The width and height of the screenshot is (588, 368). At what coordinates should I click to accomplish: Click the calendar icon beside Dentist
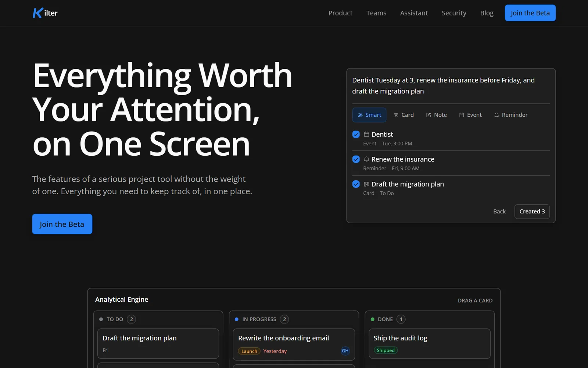366,134
